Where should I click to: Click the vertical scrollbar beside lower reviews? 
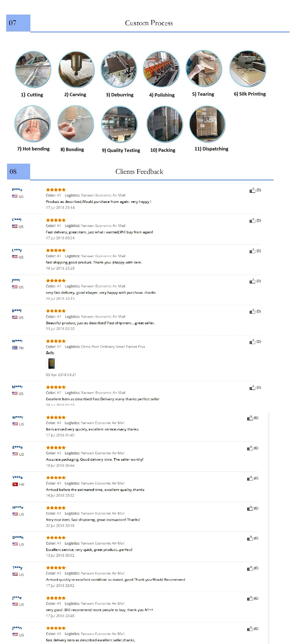point(269,525)
